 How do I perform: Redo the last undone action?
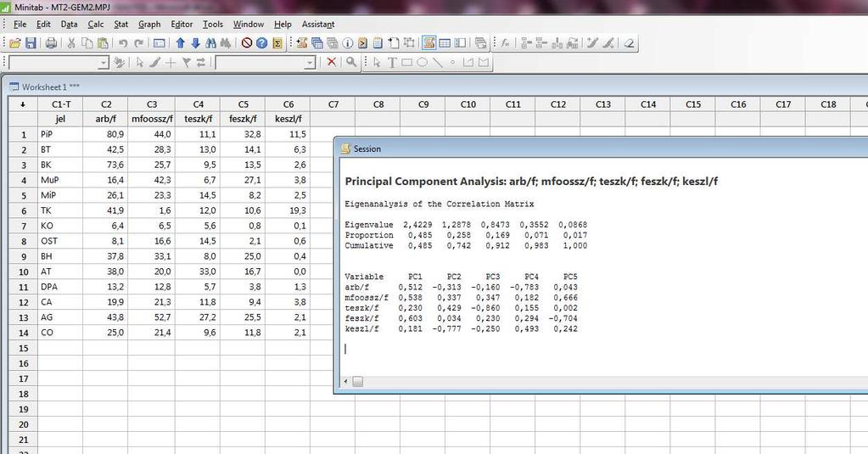tap(139, 43)
